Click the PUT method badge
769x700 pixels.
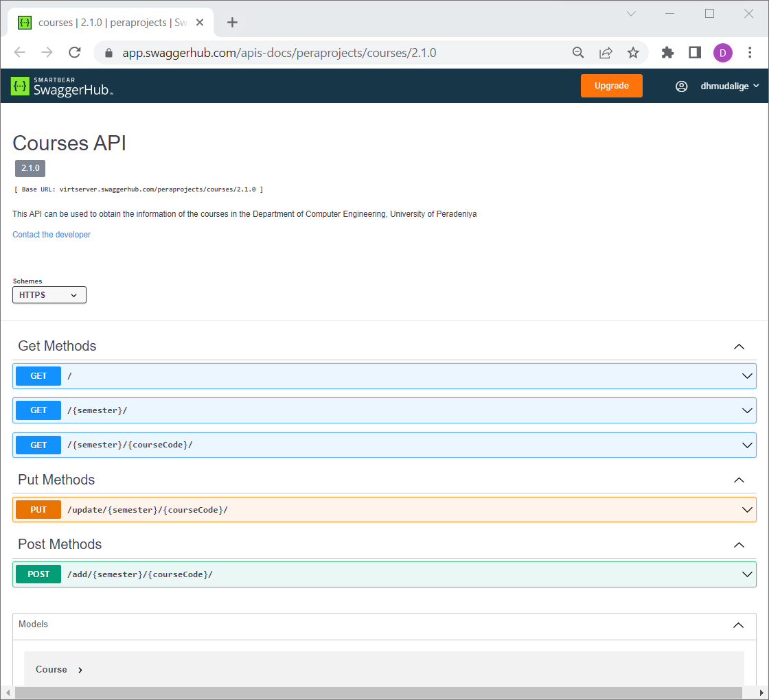38,510
